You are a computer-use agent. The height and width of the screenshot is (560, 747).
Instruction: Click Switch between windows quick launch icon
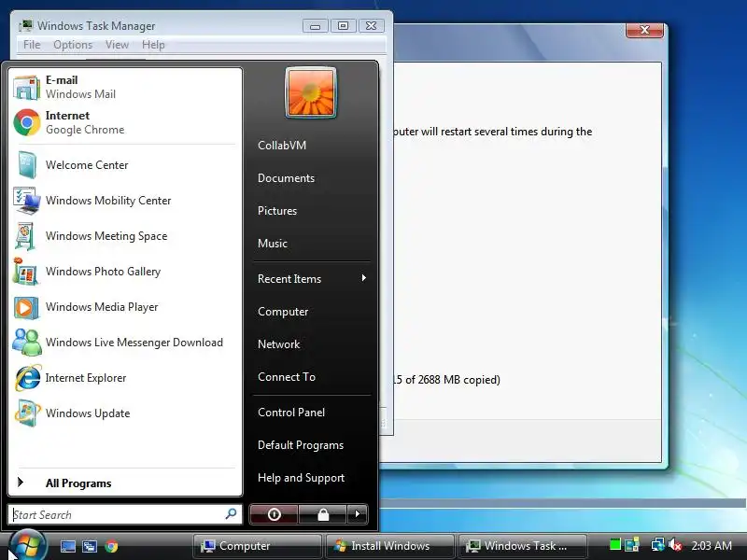pos(89,546)
